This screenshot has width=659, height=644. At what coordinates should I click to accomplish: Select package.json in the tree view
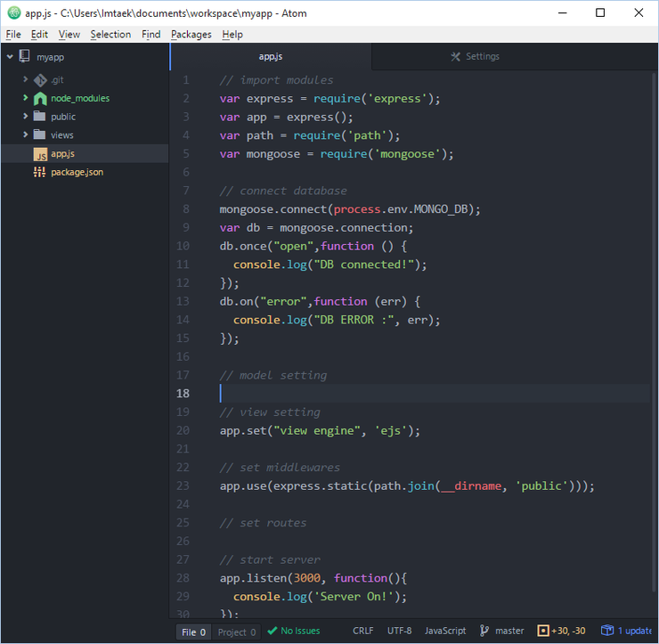click(77, 172)
